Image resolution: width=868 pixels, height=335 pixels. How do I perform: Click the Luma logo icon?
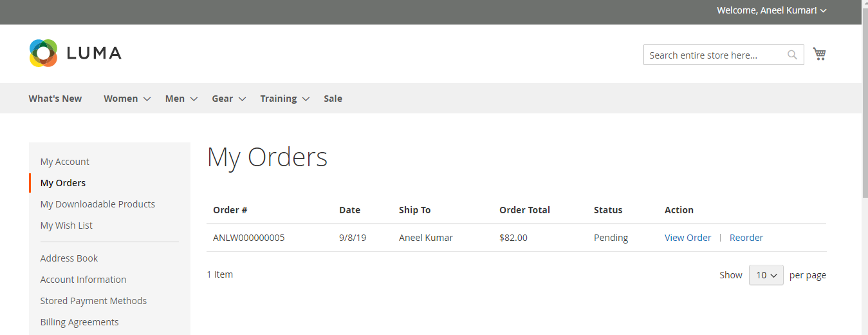click(x=44, y=53)
